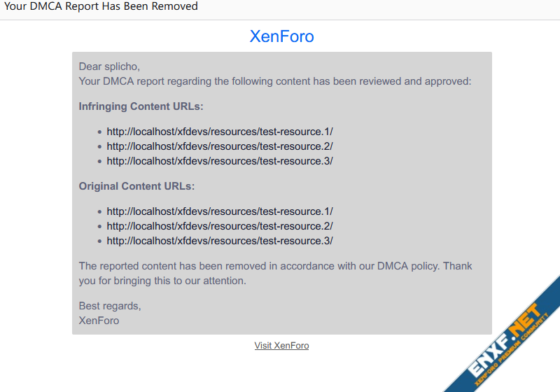Open original content test-resource.3 URL
The width and height of the screenshot is (560, 392).
click(220, 241)
